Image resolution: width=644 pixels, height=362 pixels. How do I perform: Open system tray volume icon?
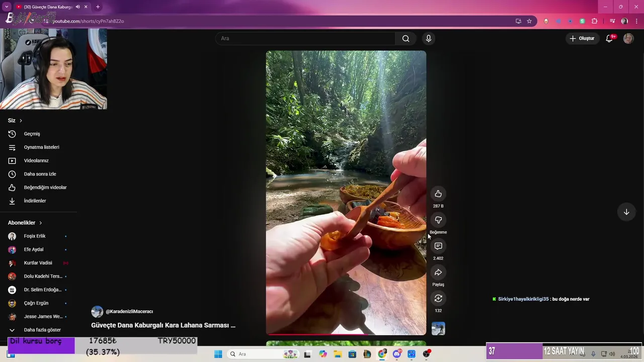coord(612,354)
